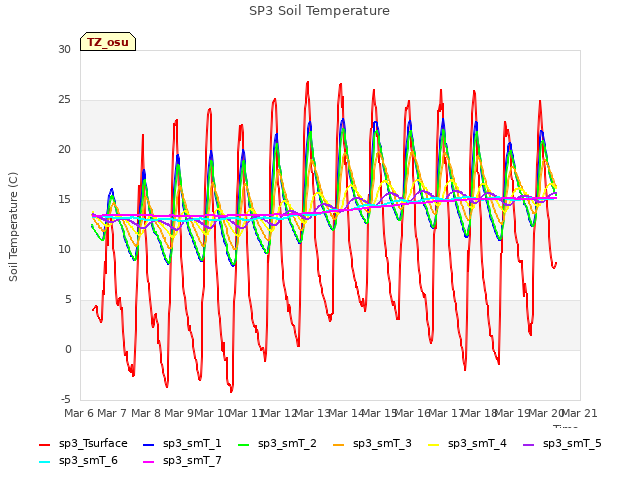640x480 pixels.
Task: Click the yellow sp3_smT_4 legend swatch
Action: click(x=433, y=444)
